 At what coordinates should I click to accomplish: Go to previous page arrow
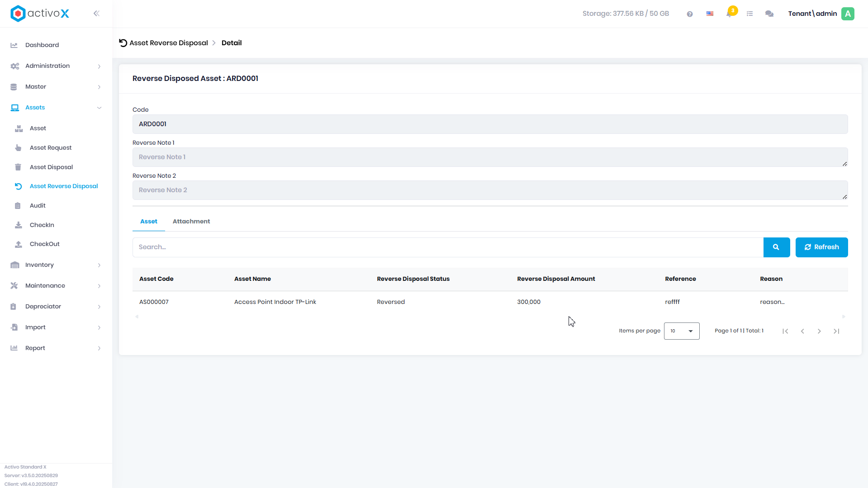point(802,332)
